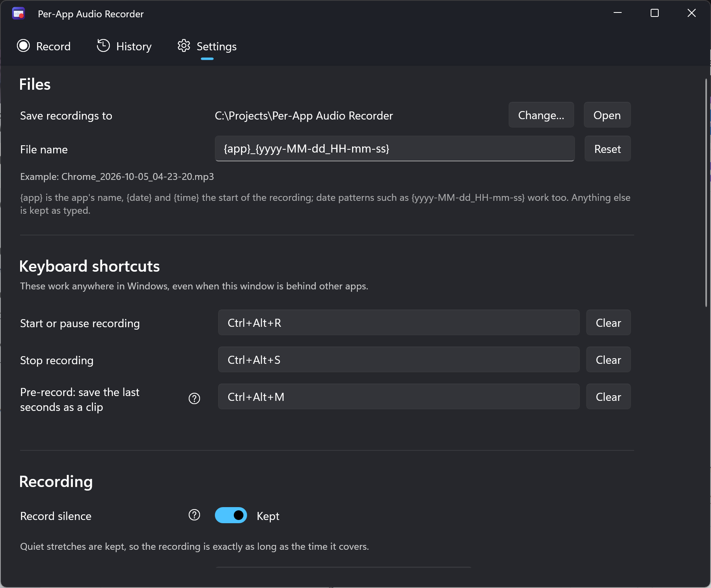The width and height of the screenshot is (711, 588).
Task: Maximize the Per-App Audio Recorder window
Action: (x=655, y=13)
